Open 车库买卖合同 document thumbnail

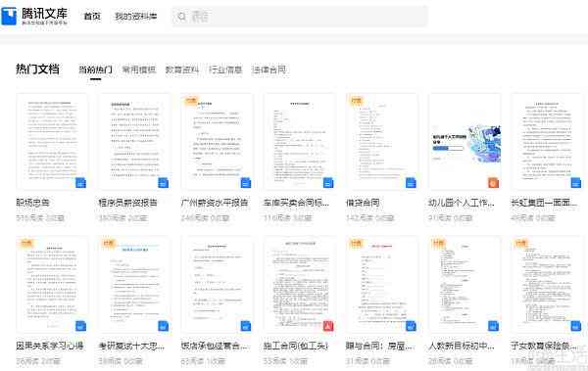pos(300,142)
